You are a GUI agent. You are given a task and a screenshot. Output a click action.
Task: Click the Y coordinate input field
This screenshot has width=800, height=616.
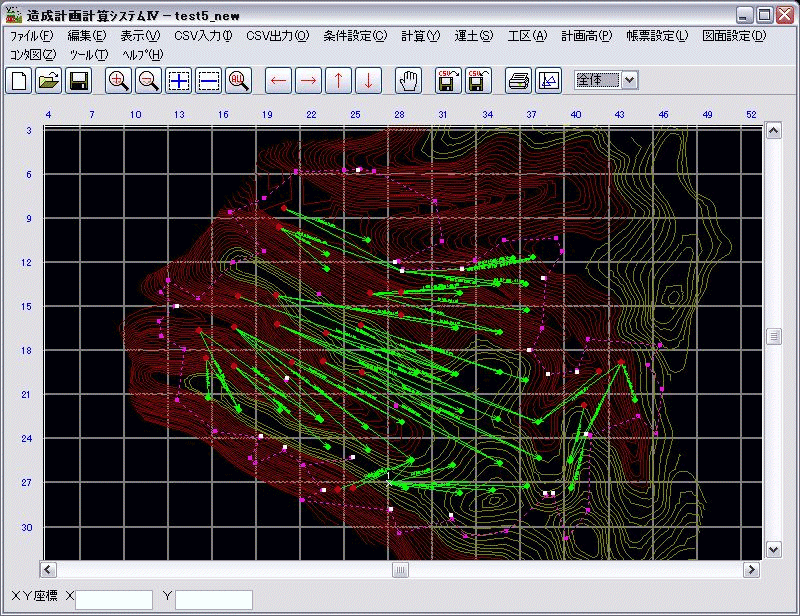pyautogui.click(x=213, y=599)
